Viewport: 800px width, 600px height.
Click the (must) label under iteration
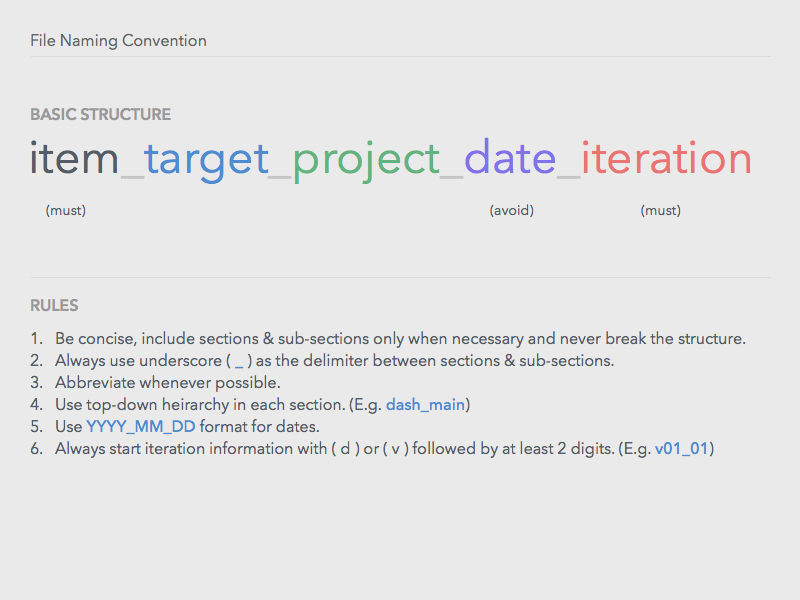pyautogui.click(x=661, y=210)
